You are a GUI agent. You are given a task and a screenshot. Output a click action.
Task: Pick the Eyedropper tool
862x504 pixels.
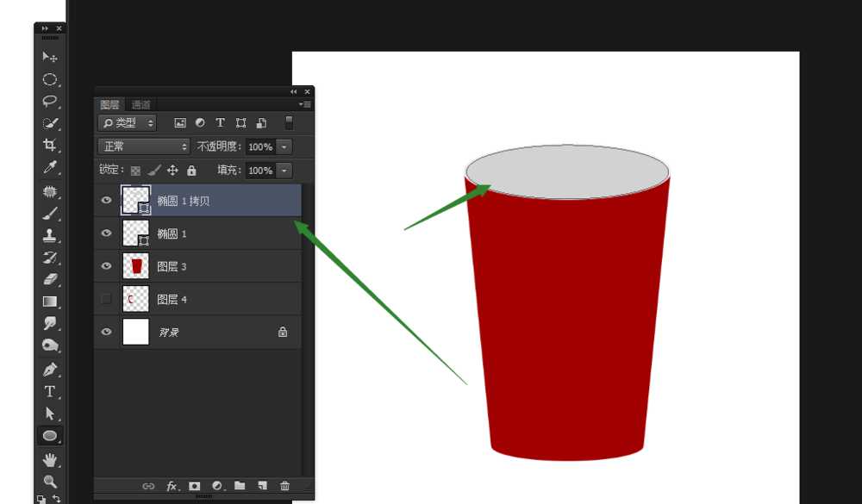[50, 168]
